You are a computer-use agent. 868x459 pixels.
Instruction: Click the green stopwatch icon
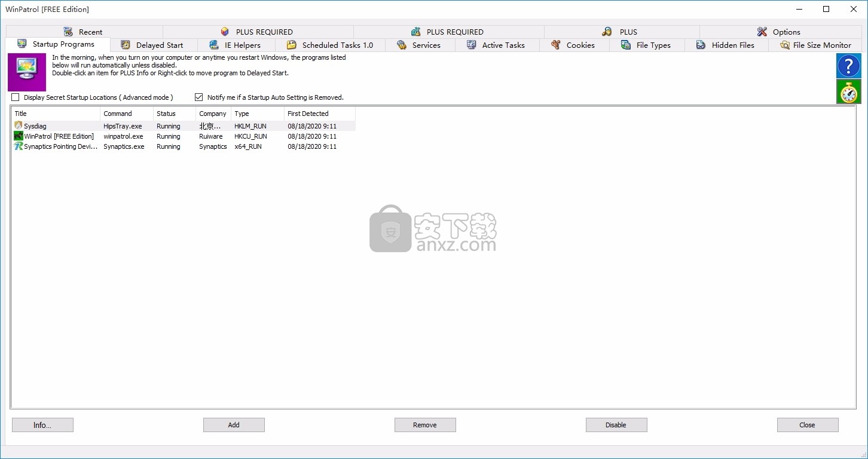(x=848, y=92)
